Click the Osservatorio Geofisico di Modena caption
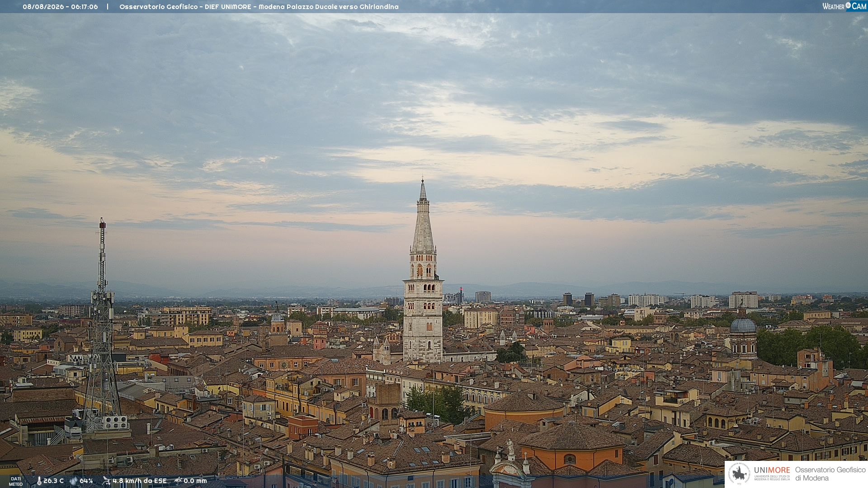The height and width of the screenshot is (488, 868). click(x=830, y=474)
